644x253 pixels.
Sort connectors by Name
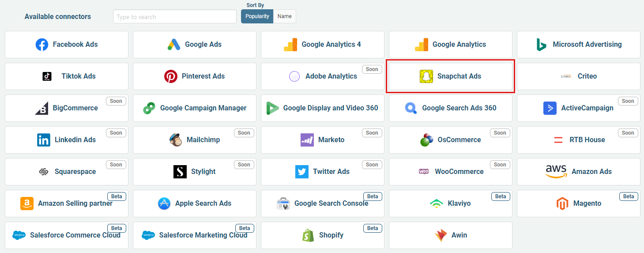[x=285, y=16]
